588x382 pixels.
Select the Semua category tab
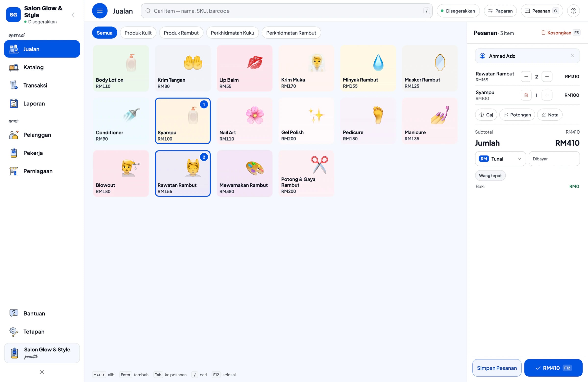click(105, 33)
